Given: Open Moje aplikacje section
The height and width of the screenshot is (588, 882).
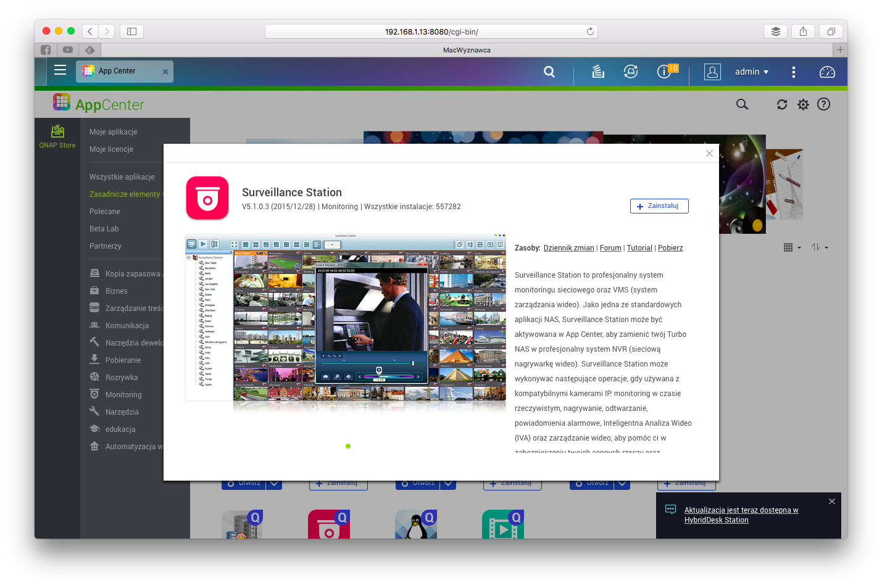Looking at the screenshot, I should 114,132.
